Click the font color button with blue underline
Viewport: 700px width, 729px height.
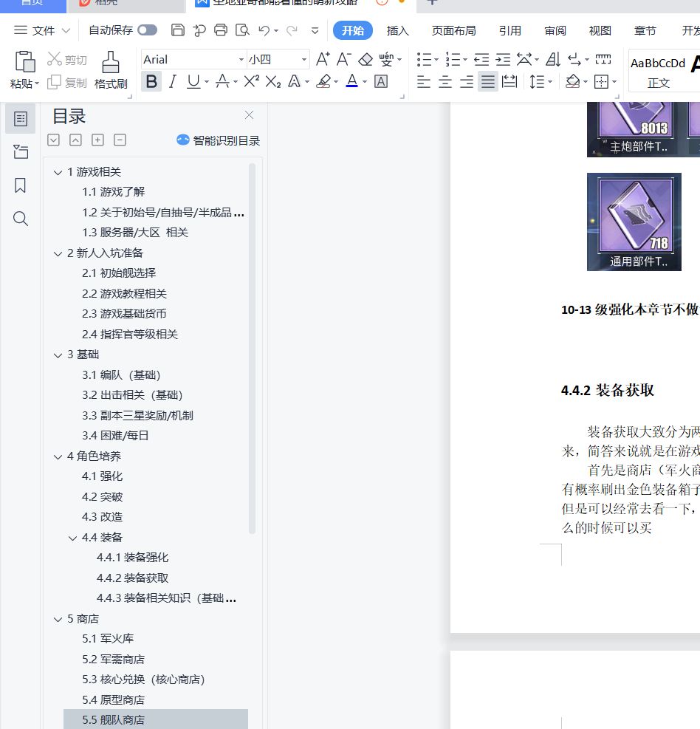coord(351,81)
